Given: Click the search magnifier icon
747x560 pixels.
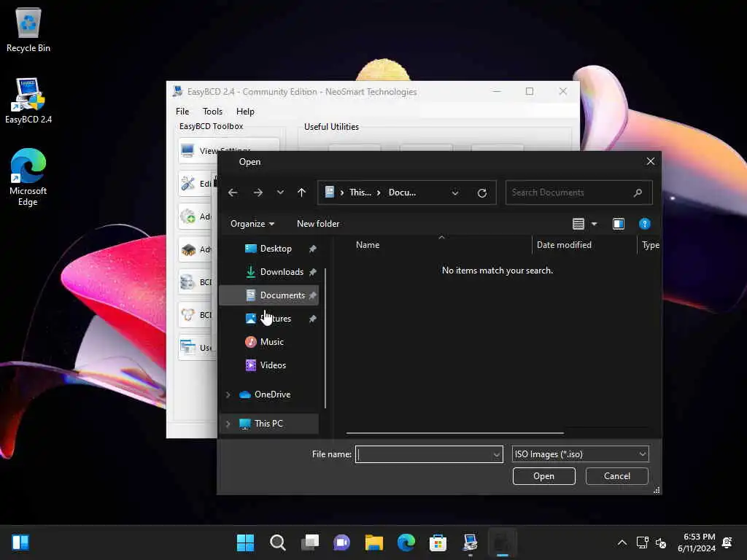Looking at the screenshot, I should 638,192.
